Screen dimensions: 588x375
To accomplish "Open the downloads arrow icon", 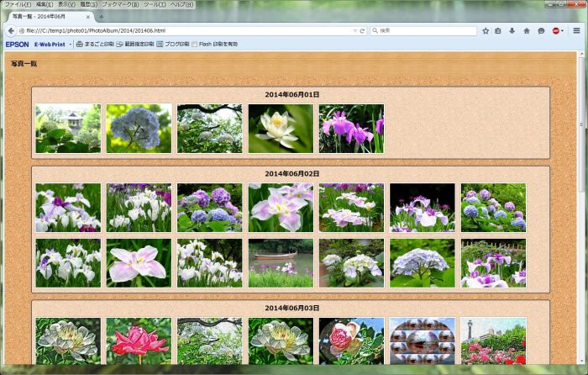I will [x=512, y=30].
